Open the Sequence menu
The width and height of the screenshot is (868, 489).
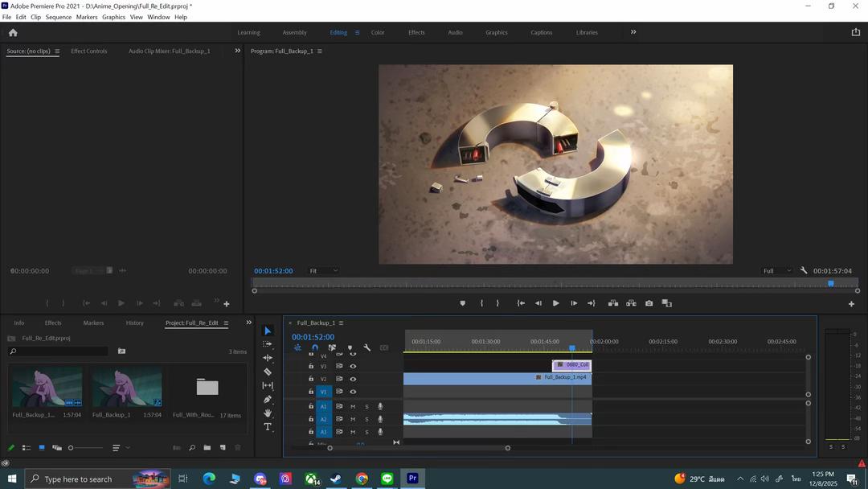pos(58,17)
